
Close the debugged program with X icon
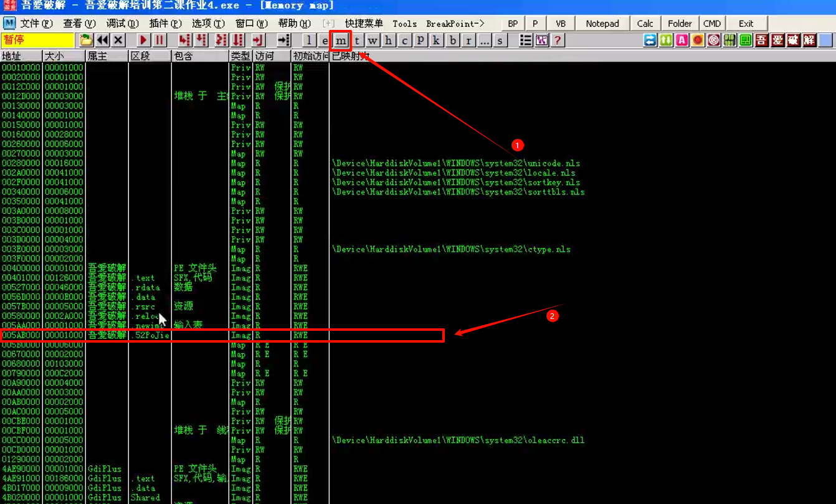118,40
